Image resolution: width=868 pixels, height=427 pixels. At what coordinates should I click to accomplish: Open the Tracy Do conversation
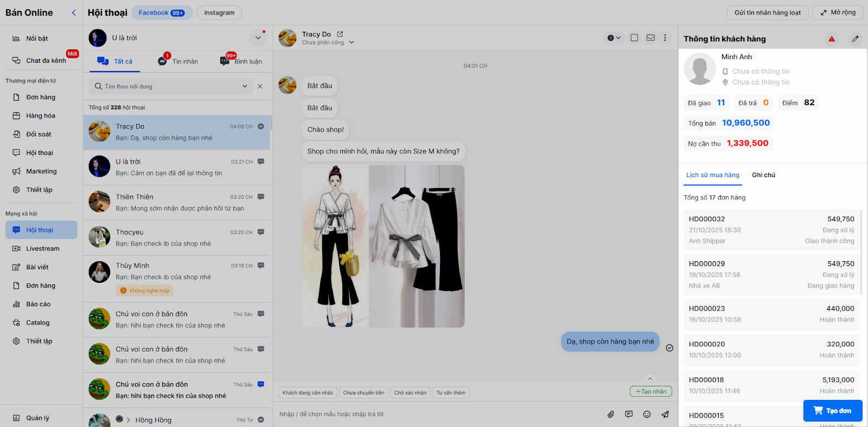click(176, 132)
